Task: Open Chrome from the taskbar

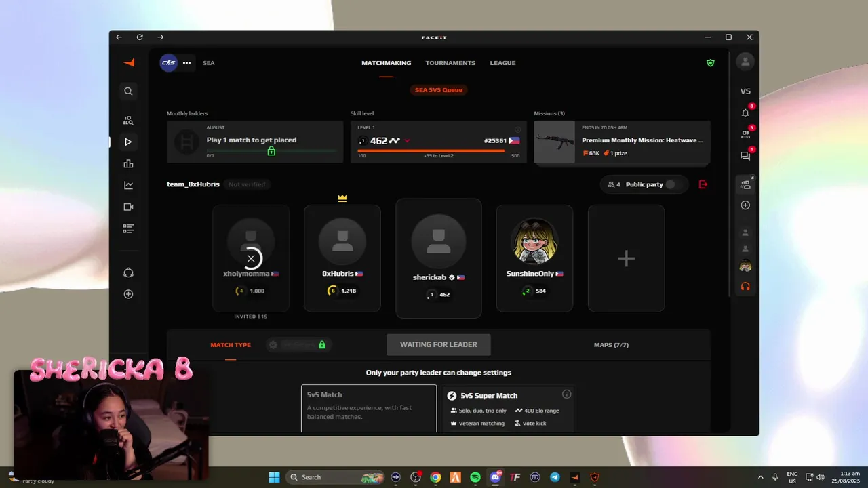Action: tap(435, 477)
